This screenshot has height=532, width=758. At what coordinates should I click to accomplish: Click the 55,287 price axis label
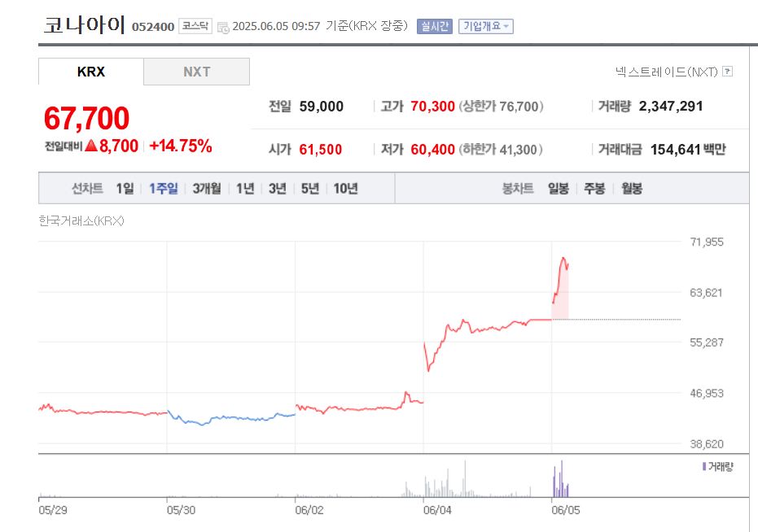(706, 342)
